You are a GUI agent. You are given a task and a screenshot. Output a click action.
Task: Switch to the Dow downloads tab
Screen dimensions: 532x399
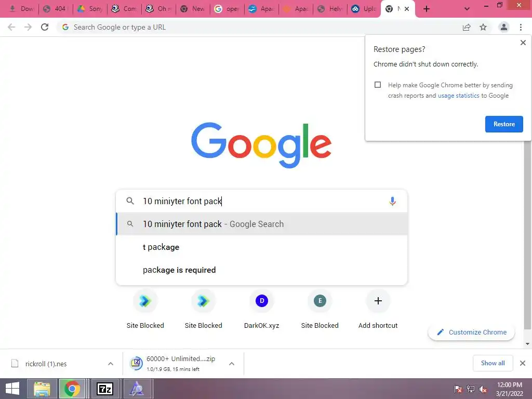point(21,9)
